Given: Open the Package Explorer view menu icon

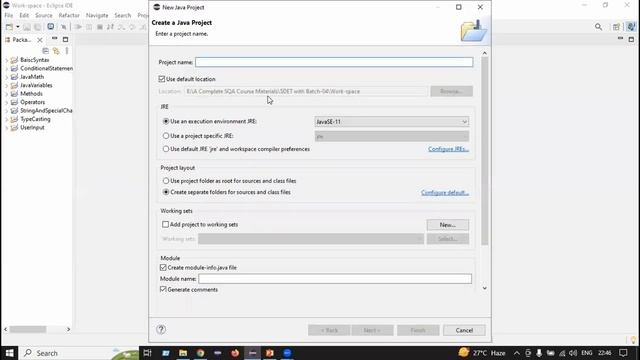Looking at the screenshot, I should click(x=67, y=51).
